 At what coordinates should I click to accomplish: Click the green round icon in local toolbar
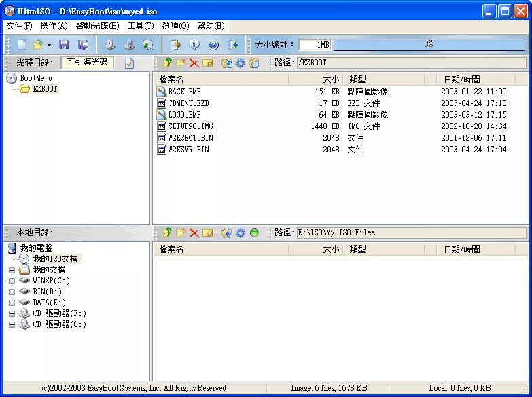coord(254,232)
